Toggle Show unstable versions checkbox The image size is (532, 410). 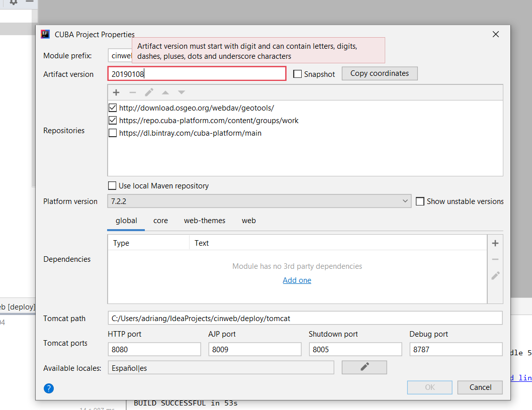[x=420, y=201]
